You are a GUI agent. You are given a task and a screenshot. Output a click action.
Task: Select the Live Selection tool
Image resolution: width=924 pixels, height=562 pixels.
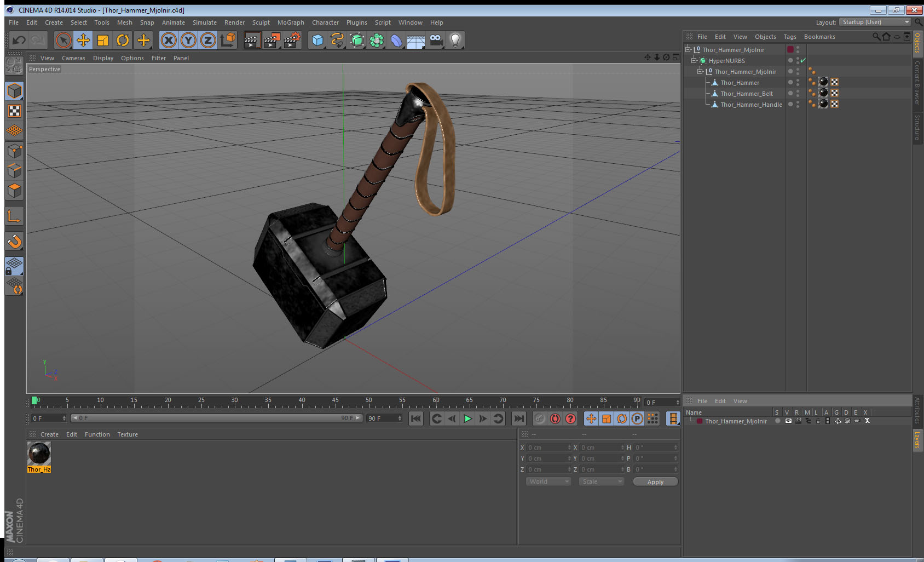tap(63, 40)
